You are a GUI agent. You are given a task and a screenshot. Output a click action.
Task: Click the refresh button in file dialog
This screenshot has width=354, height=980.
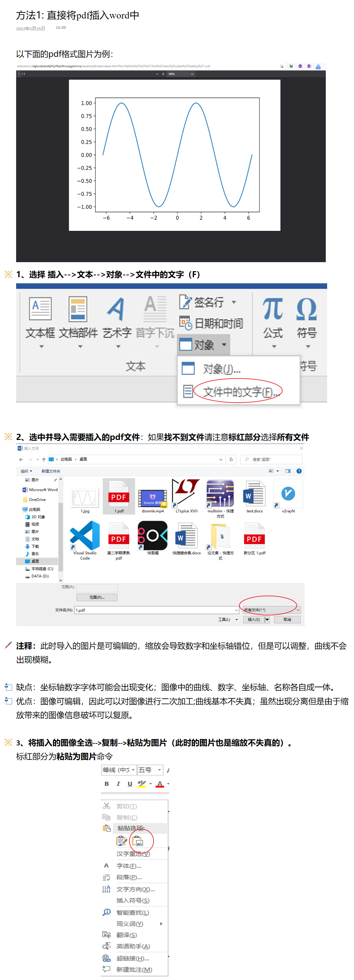(231, 459)
